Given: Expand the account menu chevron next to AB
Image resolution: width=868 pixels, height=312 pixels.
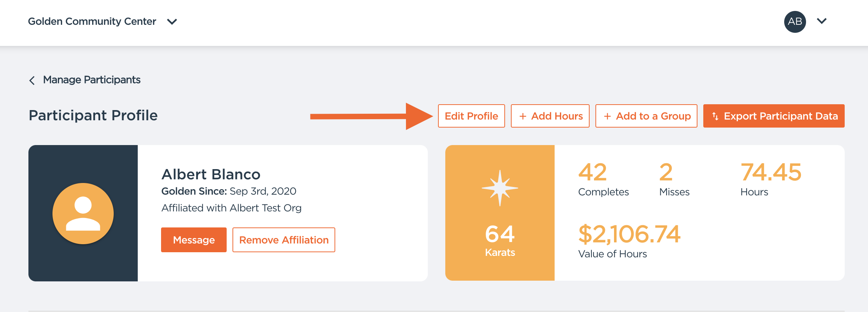Looking at the screenshot, I should pos(822,21).
